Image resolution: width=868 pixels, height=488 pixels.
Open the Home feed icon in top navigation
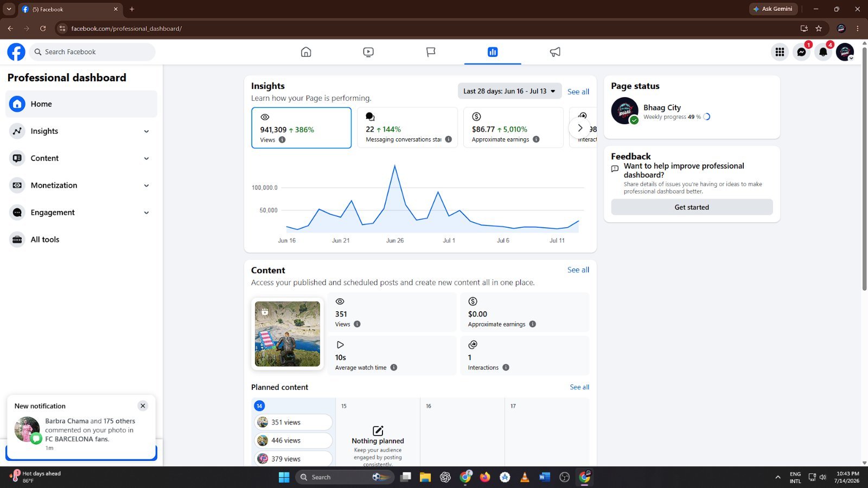[x=306, y=52]
